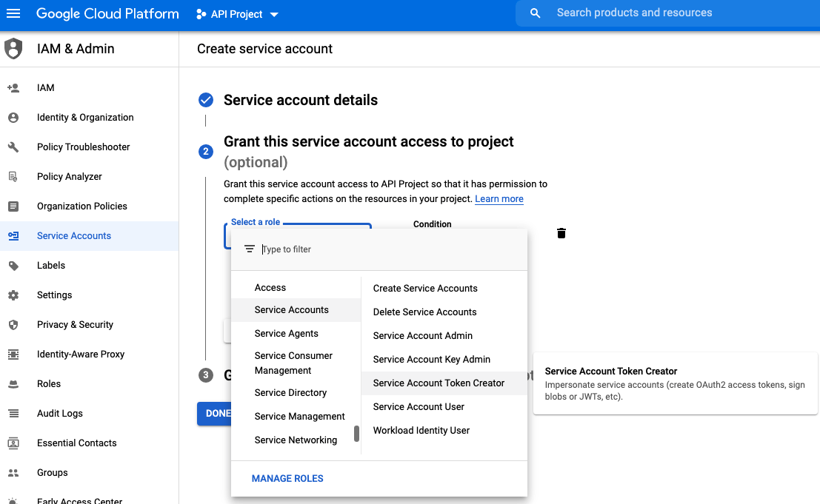Screen dimensions: 820x504
Task: Click the Policy Analyzer icon
Action: pyautogui.click(x=13, y=177)
